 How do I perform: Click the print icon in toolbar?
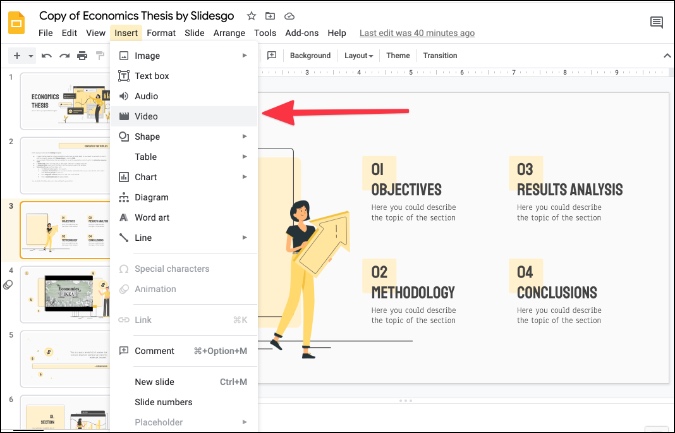pyautogui.click(x=82, y=56)
